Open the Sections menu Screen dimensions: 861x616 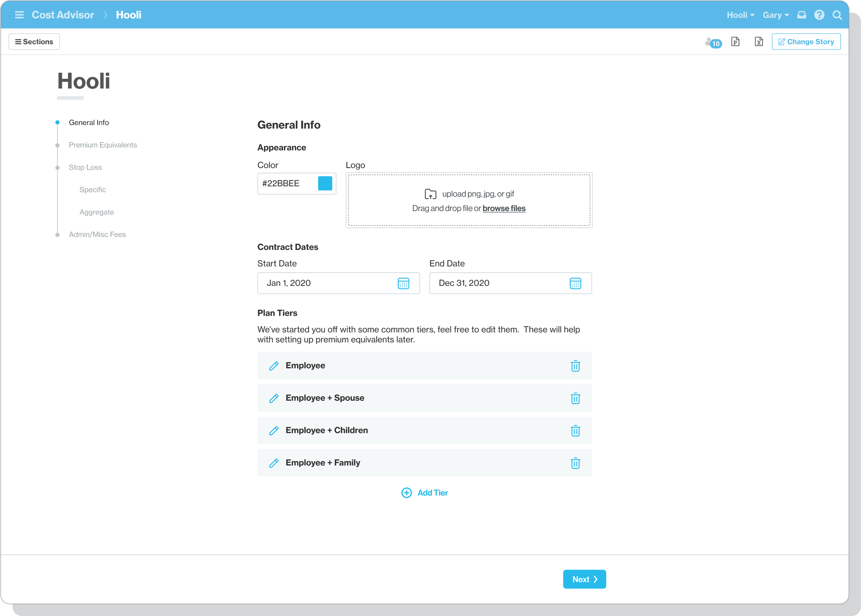[34, 42]
